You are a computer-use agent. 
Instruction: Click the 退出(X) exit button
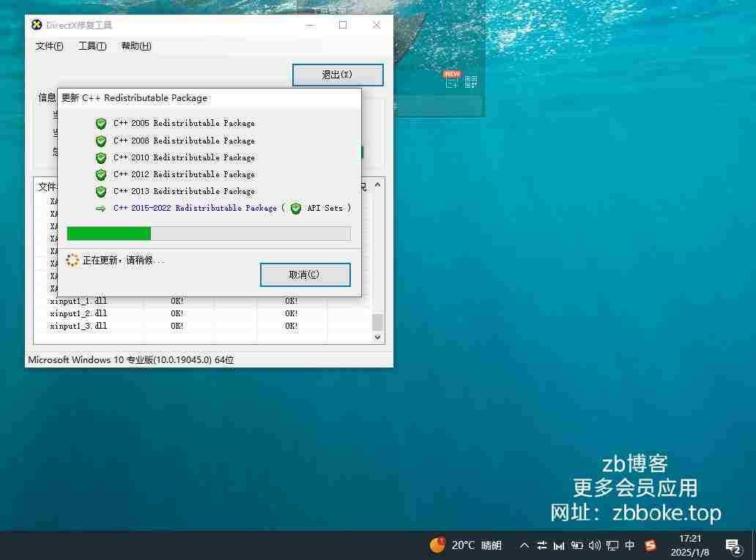click(x=338, y=75)
